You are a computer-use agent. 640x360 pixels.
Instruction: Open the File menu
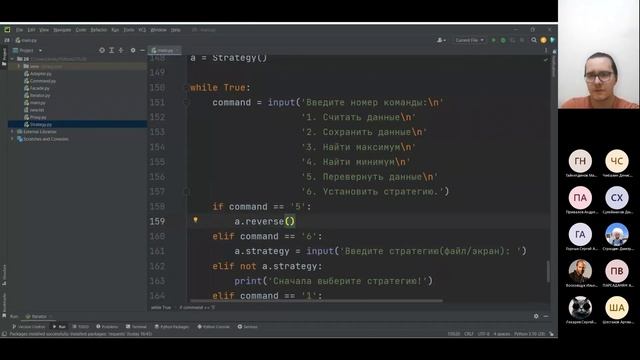pos(19,30)
